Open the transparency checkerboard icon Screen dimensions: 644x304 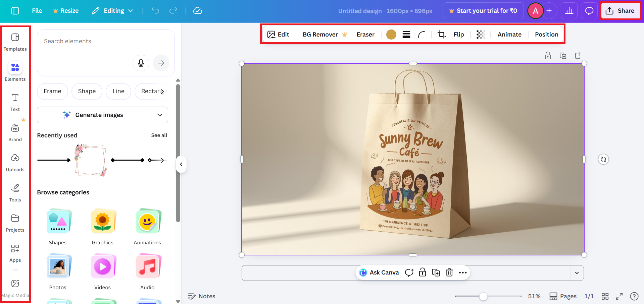tap(481, 35)
